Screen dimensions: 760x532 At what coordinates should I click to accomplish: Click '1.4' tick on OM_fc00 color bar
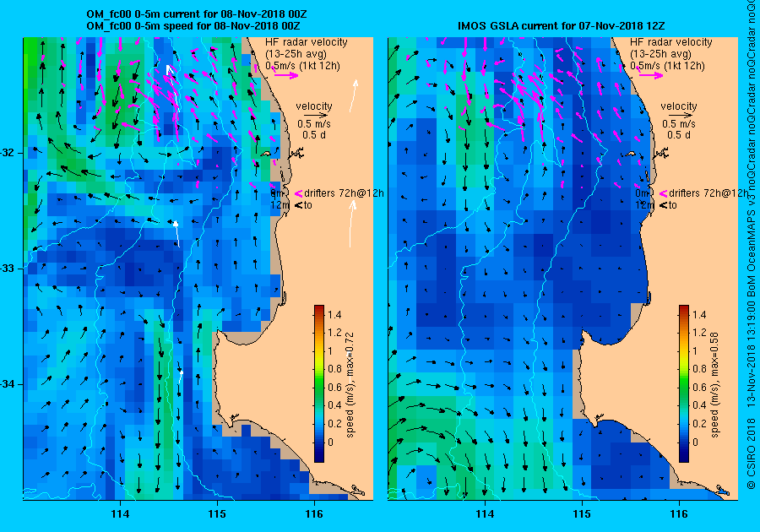point(334,314)
